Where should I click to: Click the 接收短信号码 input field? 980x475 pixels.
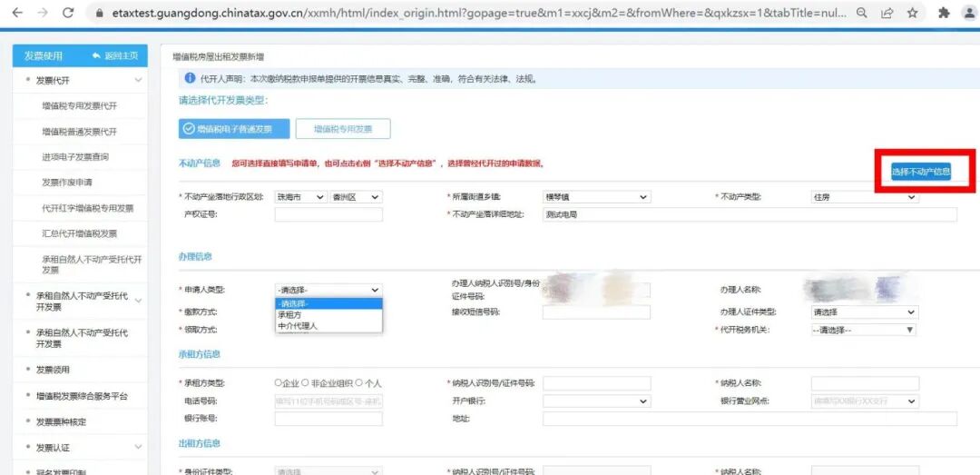click(596, 312)
